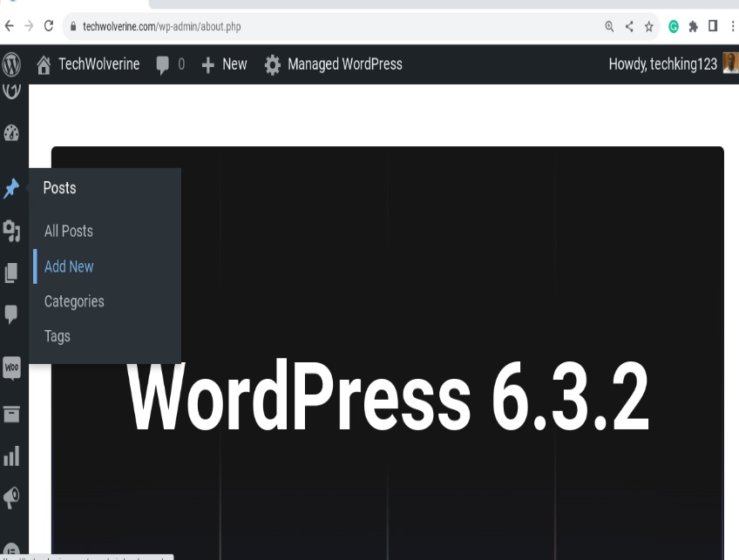
Task: Open the browser zoom magnifier icon
Action: tap(609, 26)
